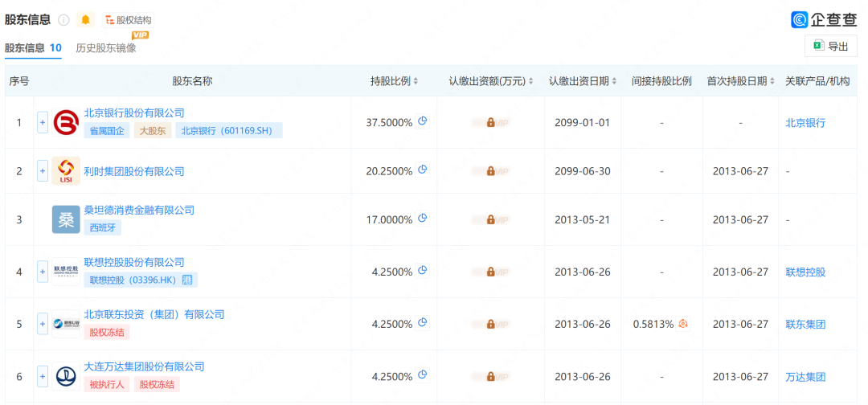Expand the 北京联东投资 row

tap(43, 324)
